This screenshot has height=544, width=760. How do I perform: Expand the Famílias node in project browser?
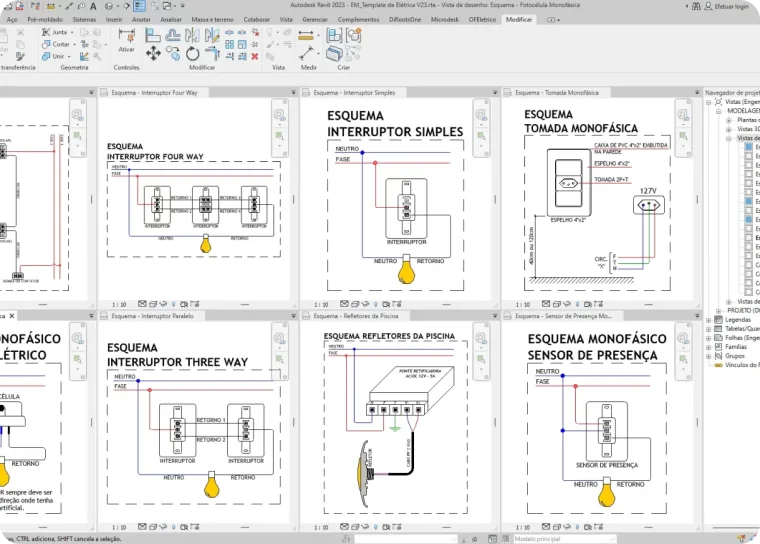click(709, 347)
